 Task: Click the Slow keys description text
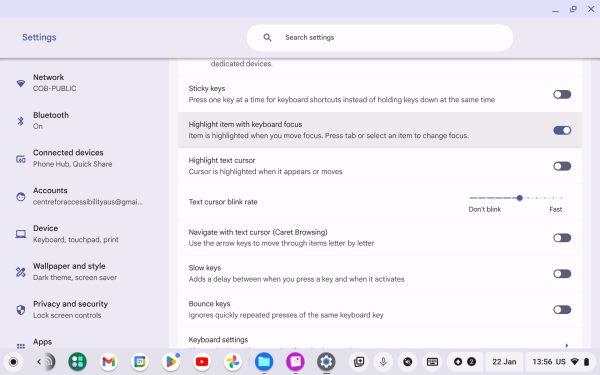click(x=296, y=279)
